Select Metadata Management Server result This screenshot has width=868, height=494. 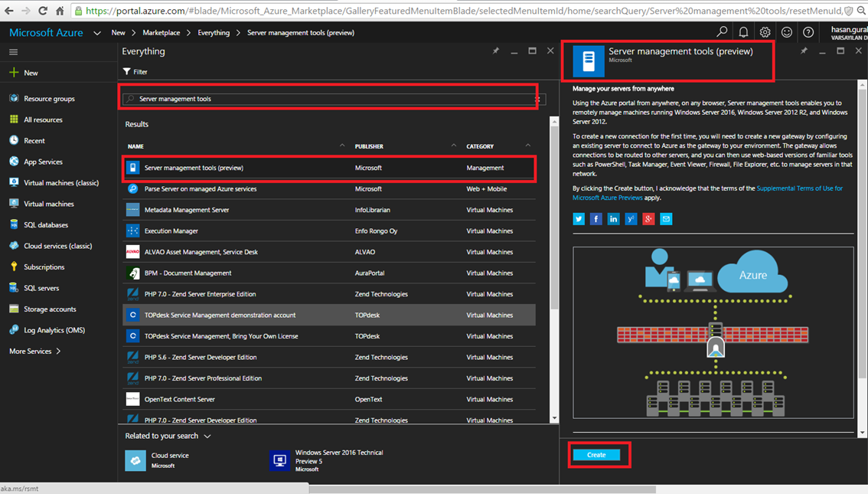(329, 210)
